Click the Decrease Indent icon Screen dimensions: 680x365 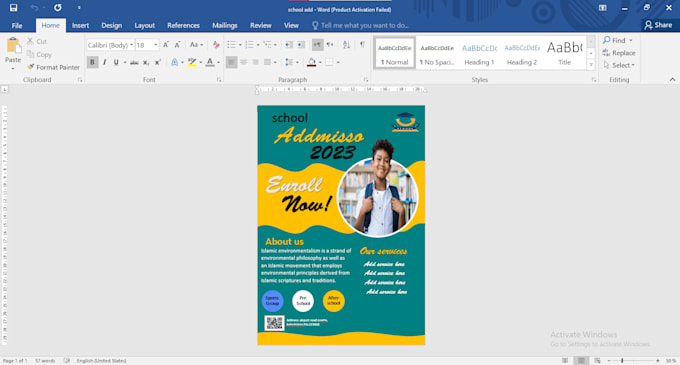pos(288,45)
